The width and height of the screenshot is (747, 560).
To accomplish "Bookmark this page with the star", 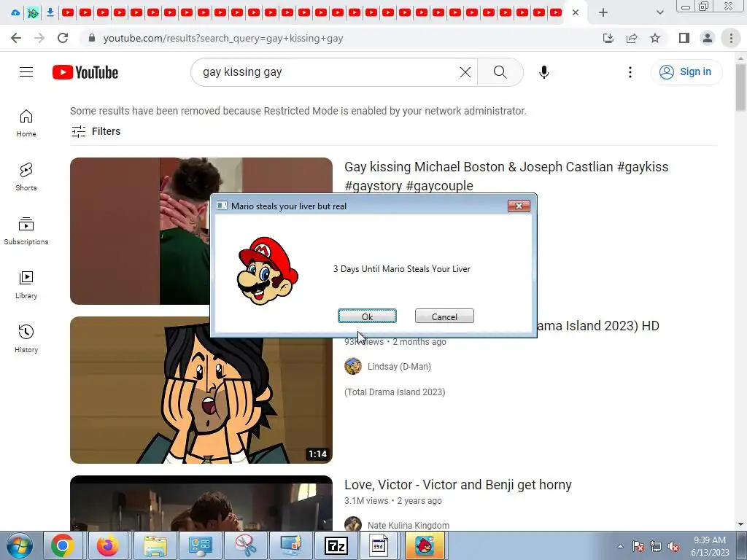I will [x=655, y=38].
